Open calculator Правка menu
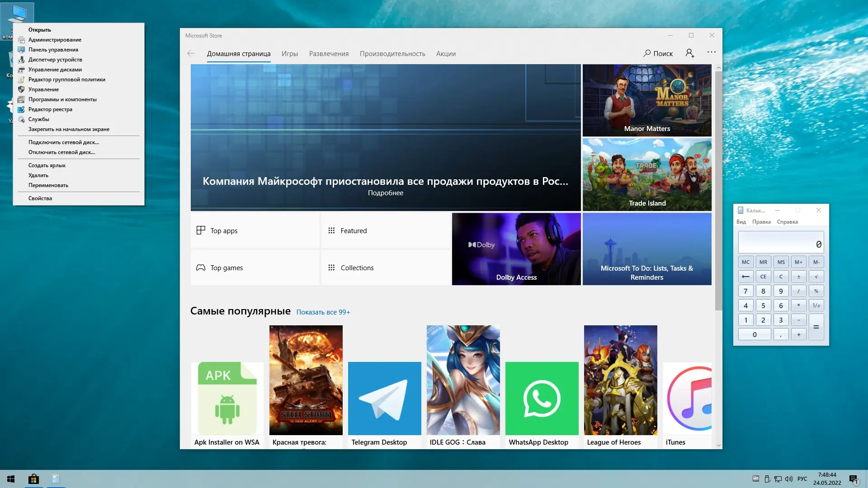868x488 pixels. click(x=761, y=222)
